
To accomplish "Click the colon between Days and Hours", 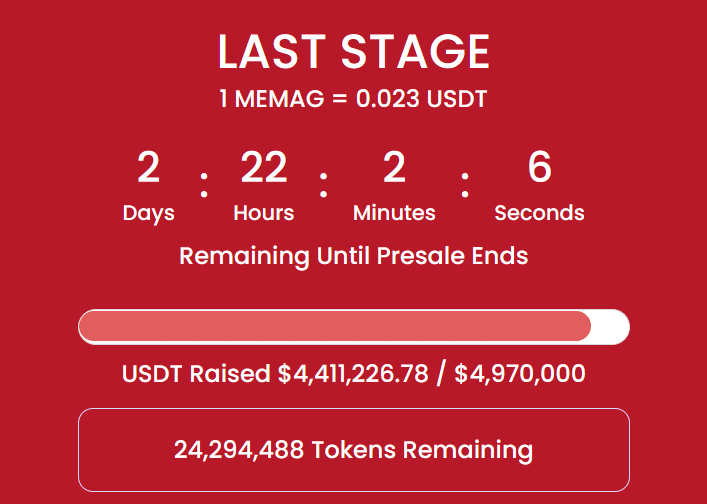I will click(204, 185).
